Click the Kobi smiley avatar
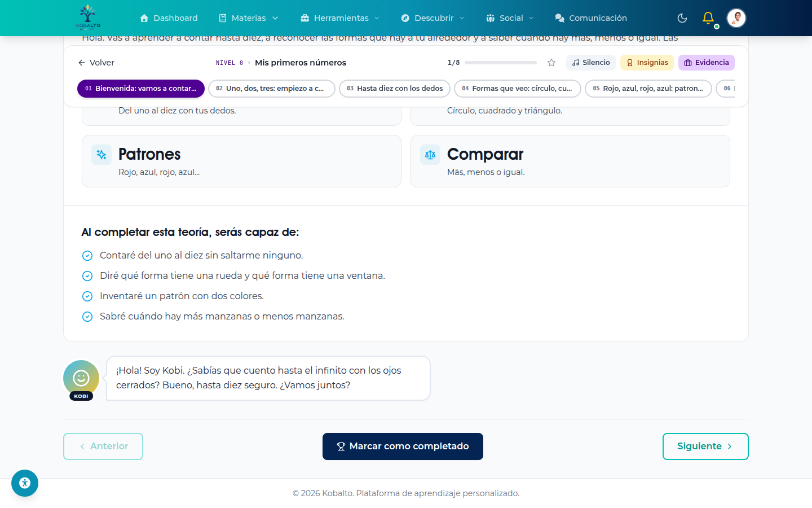Viewport: 812px width, 508px height. pyautogui.click(x=81, y=378)
